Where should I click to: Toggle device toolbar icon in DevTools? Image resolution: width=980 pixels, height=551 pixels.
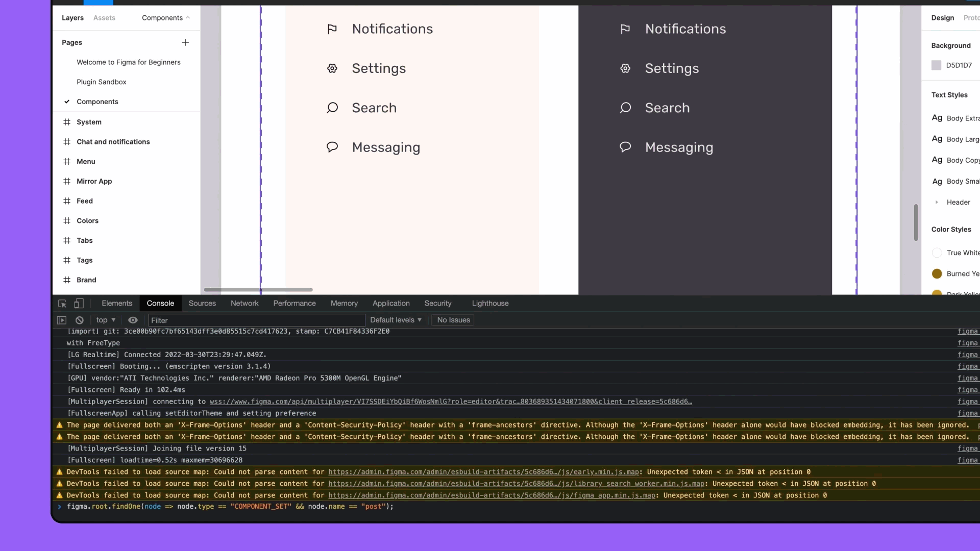tap(79, 304)
